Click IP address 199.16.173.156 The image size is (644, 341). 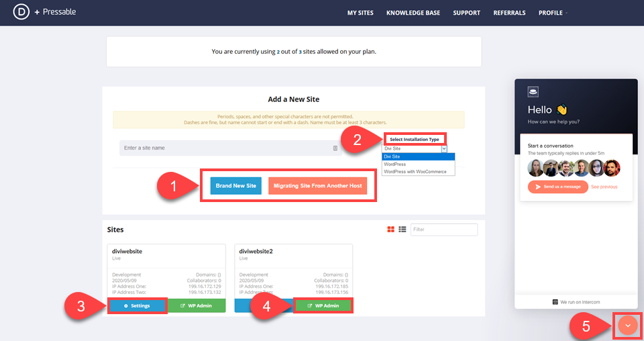(331, 292)
